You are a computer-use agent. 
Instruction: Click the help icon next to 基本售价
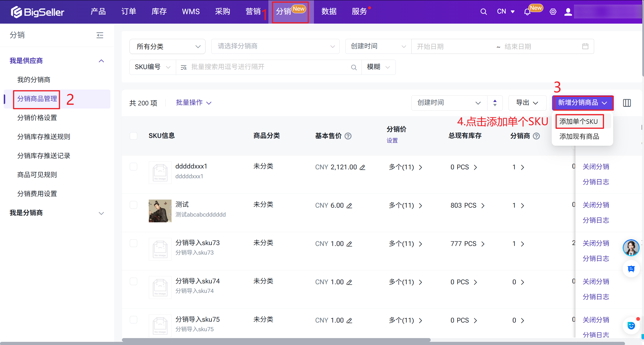tap(348, 136)
